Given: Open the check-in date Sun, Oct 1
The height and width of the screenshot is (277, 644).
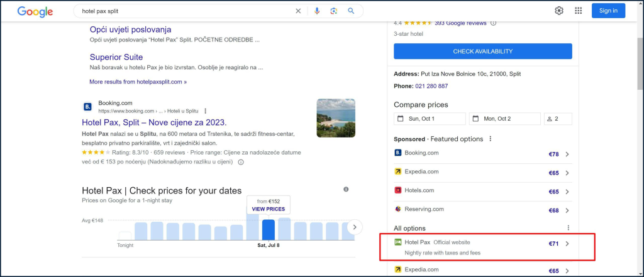Looking at the screenshot, I should tap(430, 119).
